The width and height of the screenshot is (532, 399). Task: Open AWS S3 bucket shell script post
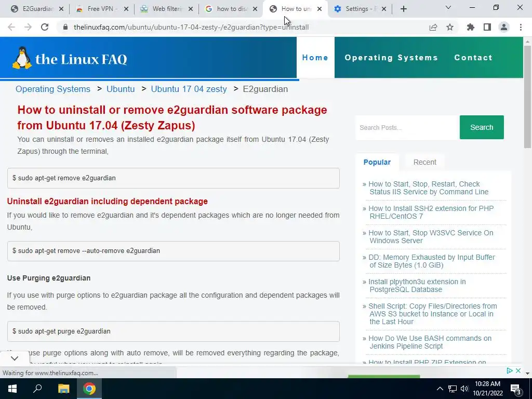point(433,314)
